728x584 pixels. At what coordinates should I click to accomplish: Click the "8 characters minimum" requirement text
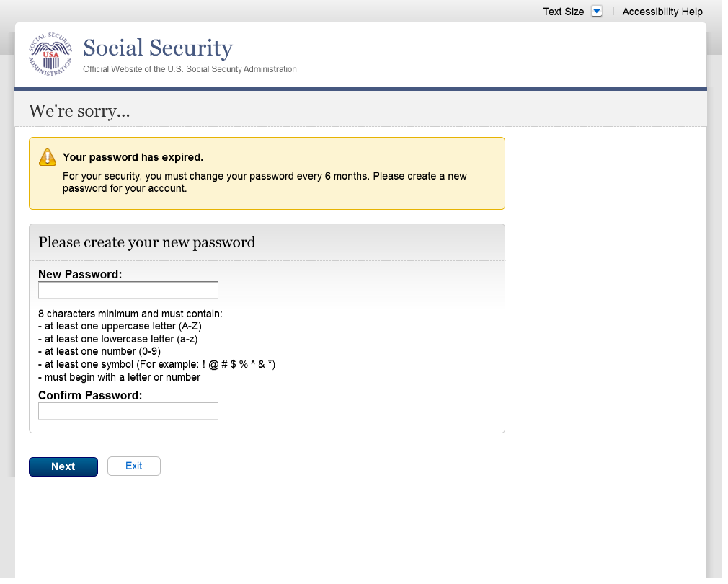click(130, 314)
